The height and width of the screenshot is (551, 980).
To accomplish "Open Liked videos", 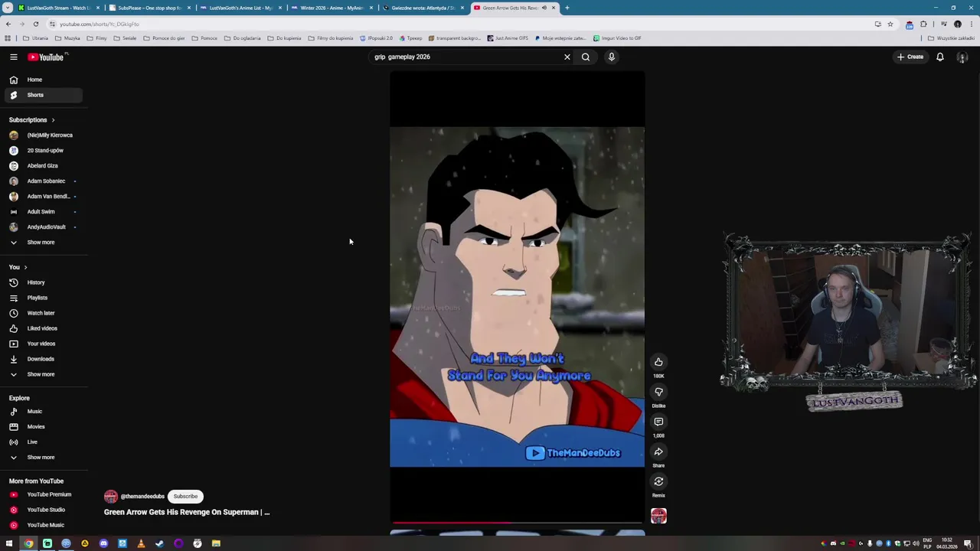I will pos(44,328).
